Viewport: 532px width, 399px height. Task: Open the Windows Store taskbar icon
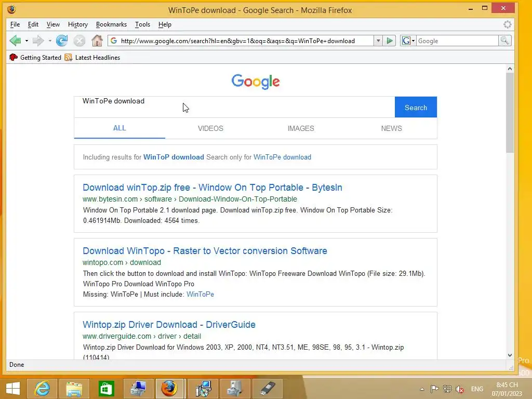click(106, 388)
